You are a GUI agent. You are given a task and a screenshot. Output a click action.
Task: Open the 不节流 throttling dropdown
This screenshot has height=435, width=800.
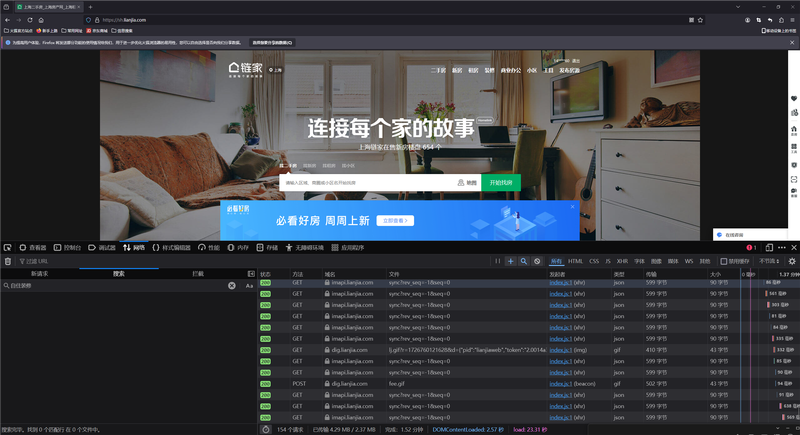[x=769, y=261]
